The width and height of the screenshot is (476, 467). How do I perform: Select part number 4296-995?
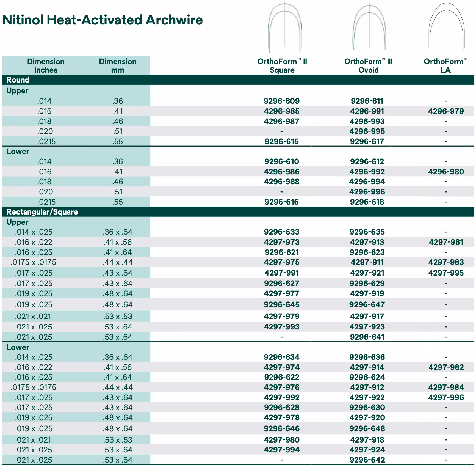(367, 131)
